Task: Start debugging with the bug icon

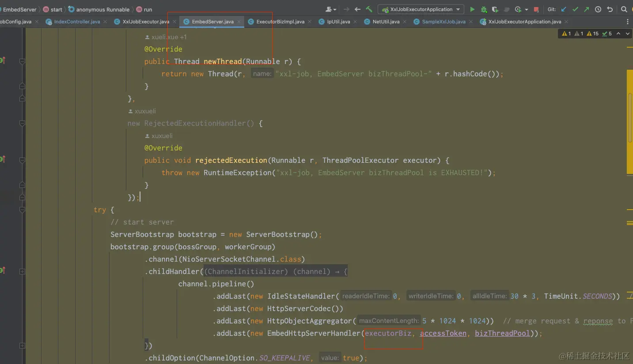Action: point(484,9)
